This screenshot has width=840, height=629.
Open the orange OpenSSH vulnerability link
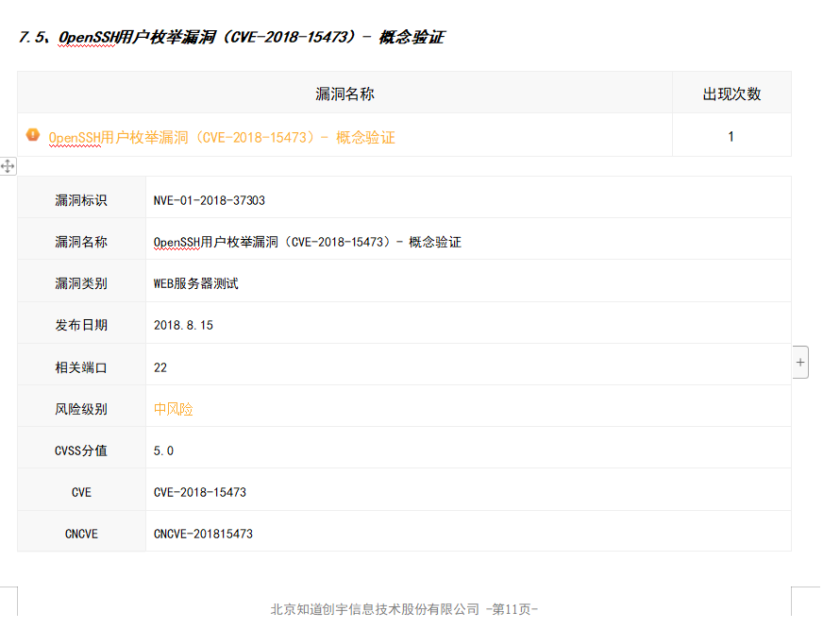click(221, 138)
